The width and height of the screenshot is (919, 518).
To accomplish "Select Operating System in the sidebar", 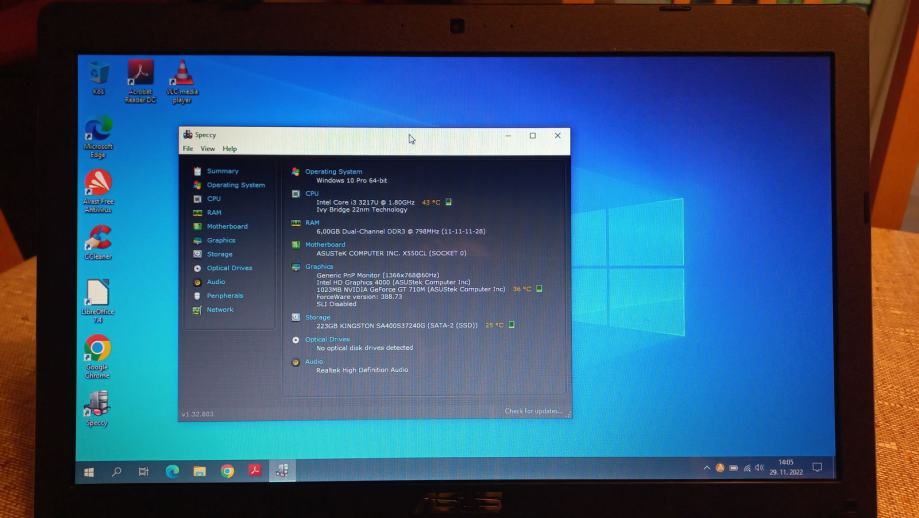I will tap(236, 185).
